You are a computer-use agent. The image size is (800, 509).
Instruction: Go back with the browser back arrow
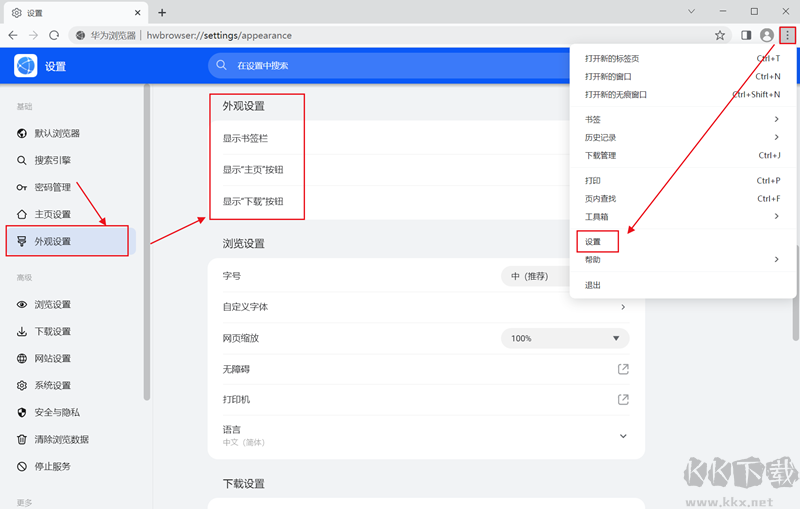click(x=13, y=35)
